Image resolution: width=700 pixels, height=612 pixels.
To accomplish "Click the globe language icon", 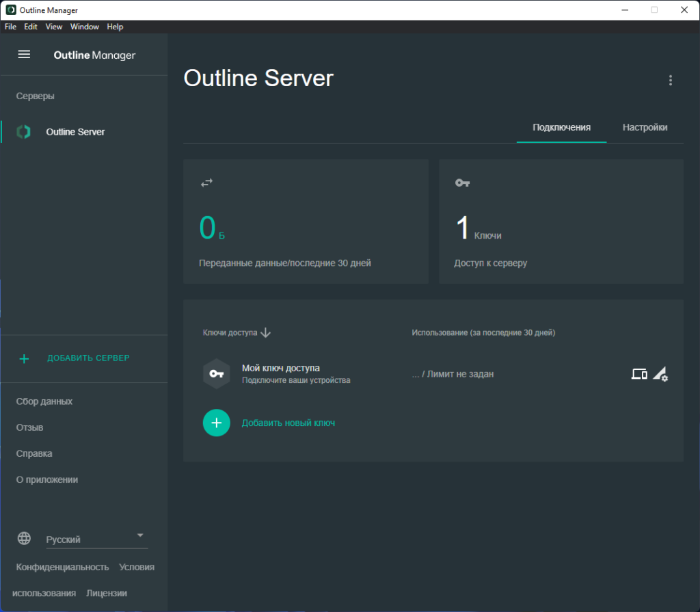I will 24,538.
